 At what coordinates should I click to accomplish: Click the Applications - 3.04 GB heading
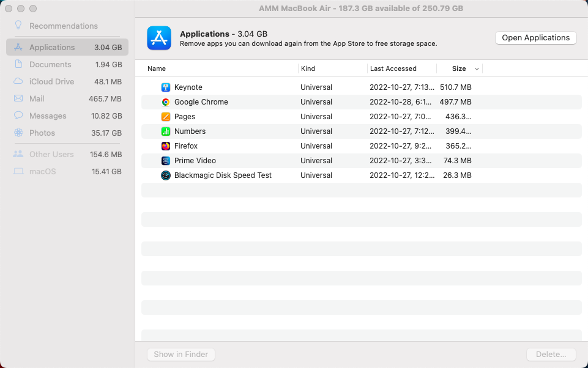click(x=223, y=34)
